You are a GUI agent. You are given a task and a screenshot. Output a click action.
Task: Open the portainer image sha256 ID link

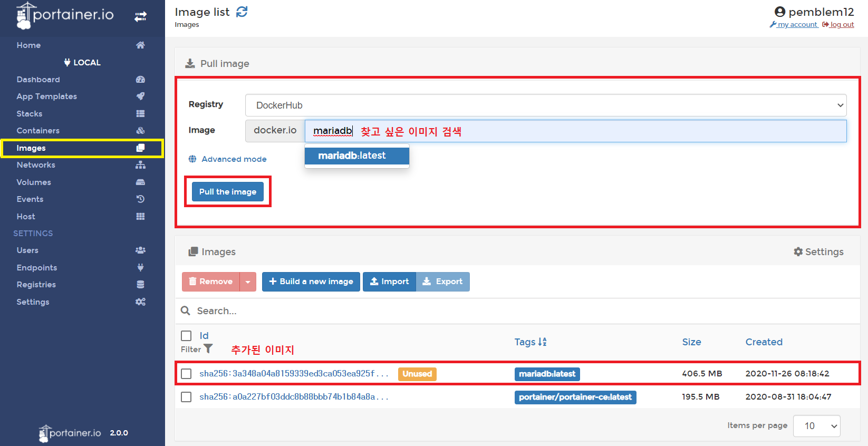pos(294,397)
